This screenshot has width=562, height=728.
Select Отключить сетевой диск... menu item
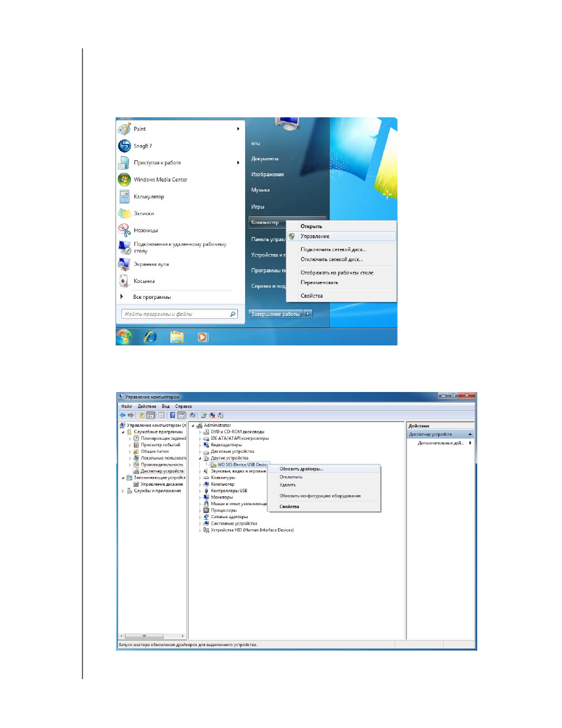332,259
